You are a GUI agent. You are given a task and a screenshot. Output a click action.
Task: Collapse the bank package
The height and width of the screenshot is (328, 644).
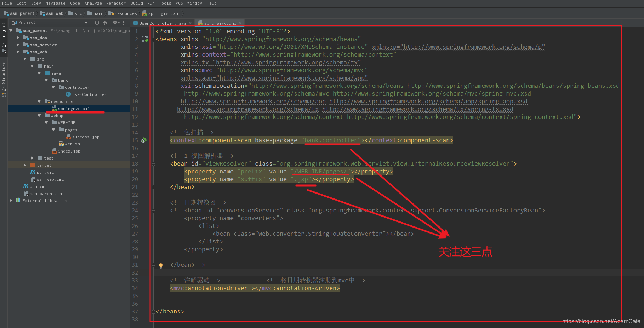click(46, 80)
